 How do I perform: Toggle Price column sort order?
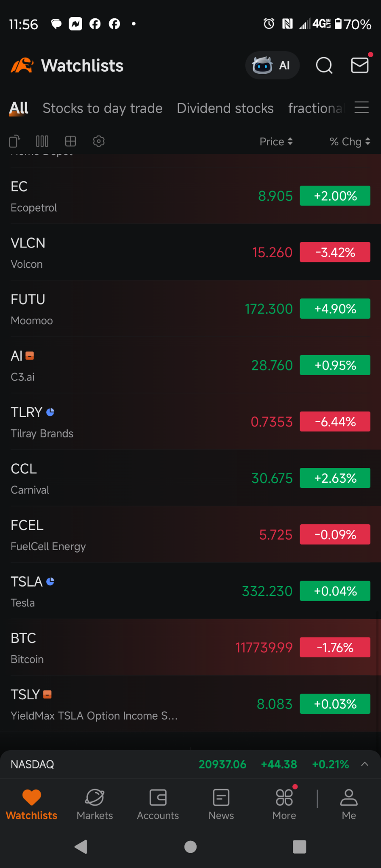(276, 142)
